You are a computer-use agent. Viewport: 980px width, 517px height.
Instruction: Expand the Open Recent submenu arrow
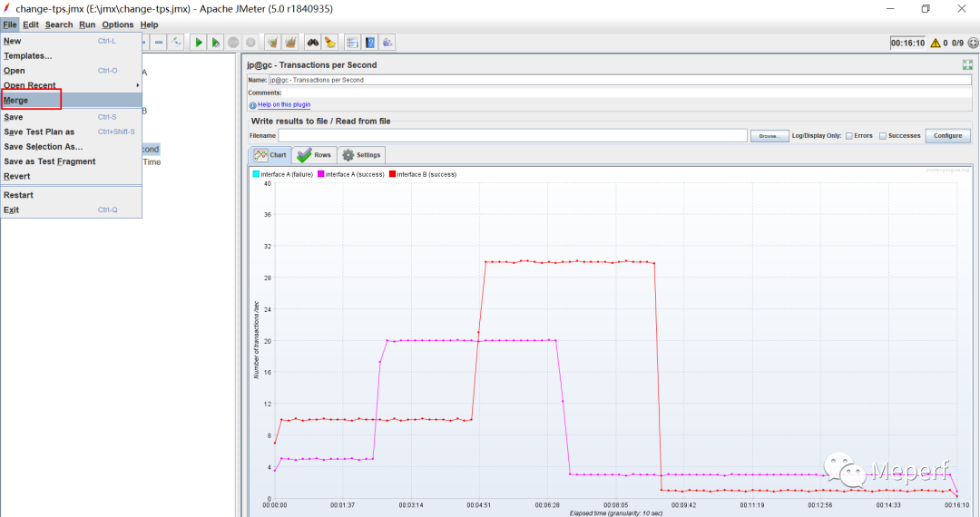[x=138, y=85]
